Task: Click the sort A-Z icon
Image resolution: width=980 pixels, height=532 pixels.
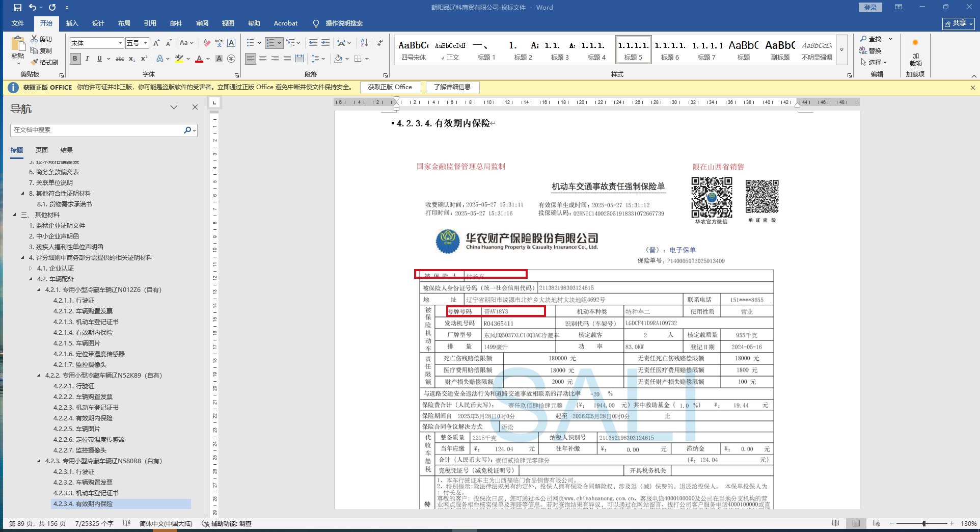Action: click(364, 43)
